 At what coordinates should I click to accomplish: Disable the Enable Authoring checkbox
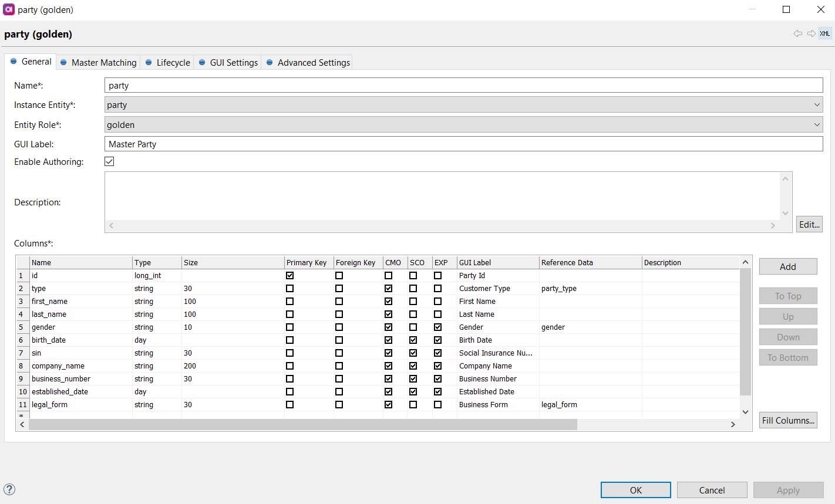point(109,161)
